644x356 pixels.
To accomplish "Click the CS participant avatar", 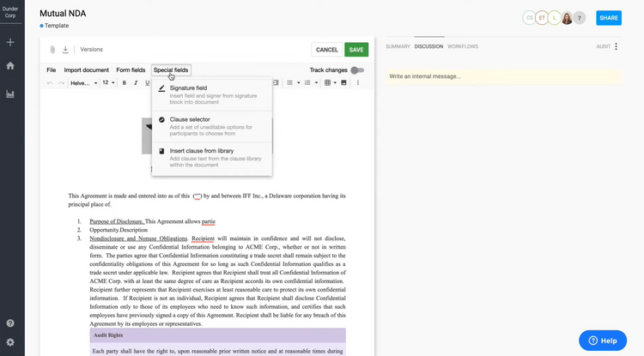I will click(529, 18).
